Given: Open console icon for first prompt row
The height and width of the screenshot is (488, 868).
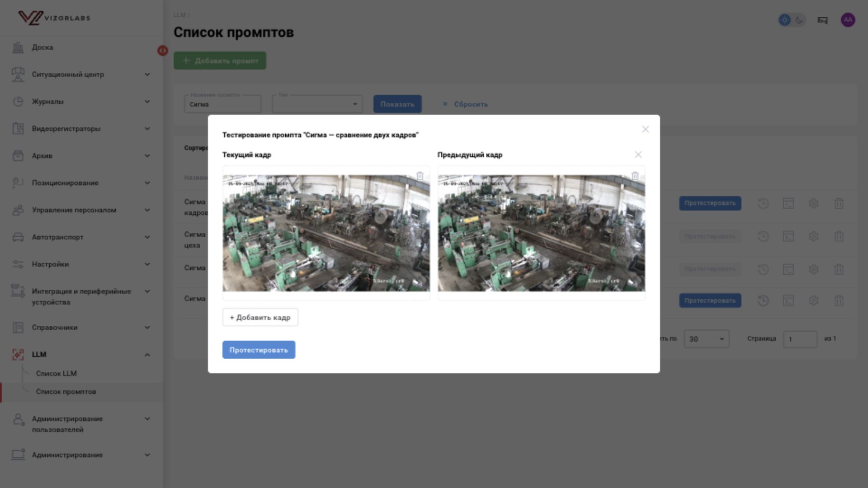Looking at the screenshot, I should tap(788, 203).
